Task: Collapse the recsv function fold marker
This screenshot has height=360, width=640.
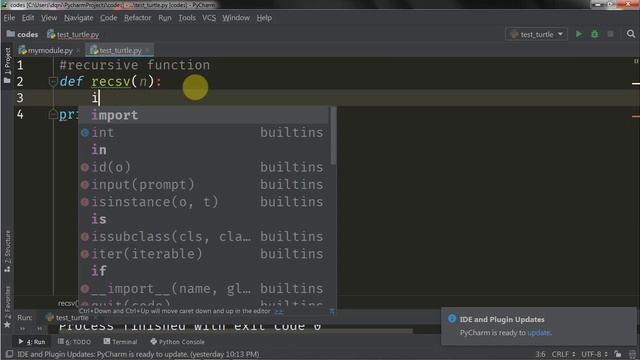Action: coord(53,82)
